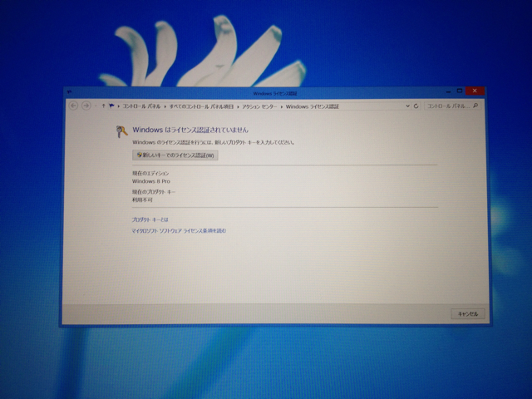Go back with the Back arrow
The width and height of the screenshot is (532, 399).
coord(73,106)
